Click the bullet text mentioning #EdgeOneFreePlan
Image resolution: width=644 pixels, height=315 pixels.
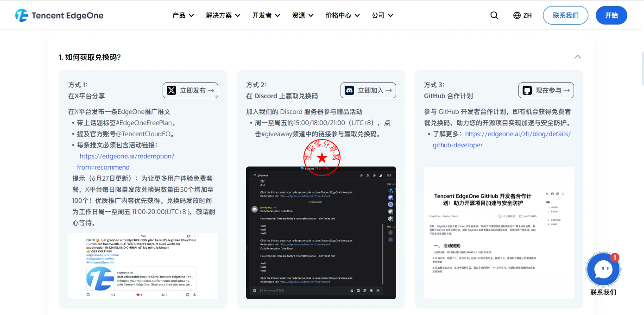(126, 123)
